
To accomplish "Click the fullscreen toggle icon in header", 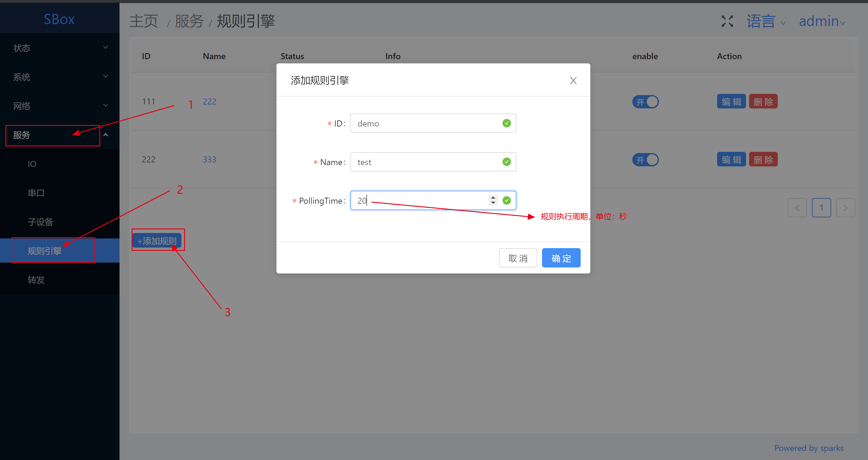I will [727, 21].
